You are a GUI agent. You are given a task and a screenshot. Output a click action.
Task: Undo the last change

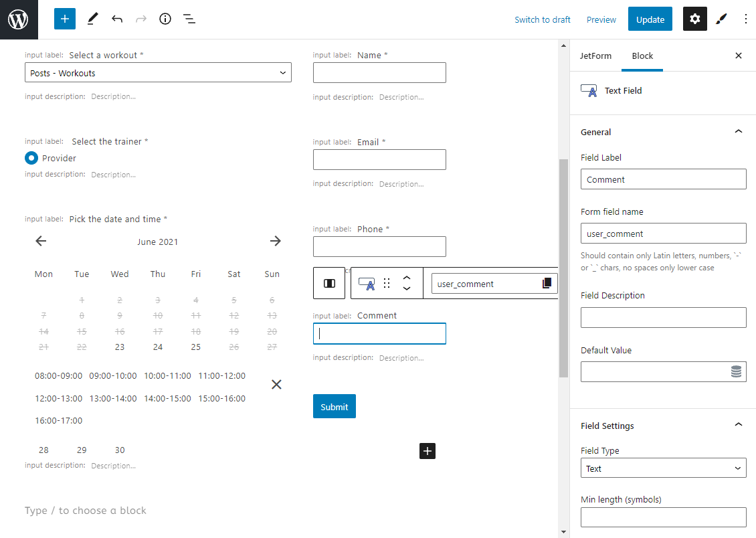pos(116,19)
